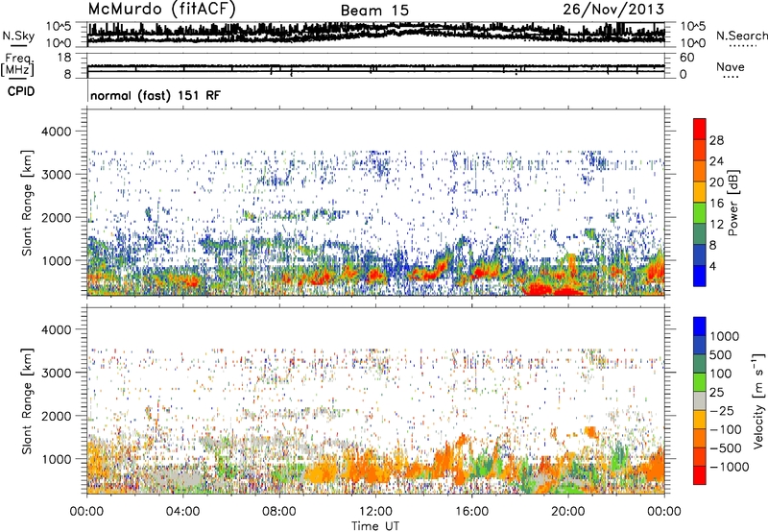Click 'Slant Range [km]' label of velocity panel
This screenshot has height=532, width=768.
(x=27, y=400)
